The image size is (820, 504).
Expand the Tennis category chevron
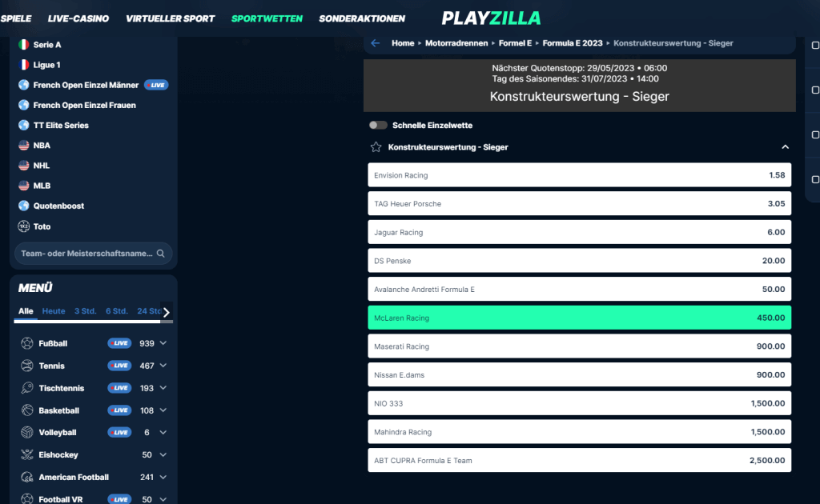coord(163,366)
